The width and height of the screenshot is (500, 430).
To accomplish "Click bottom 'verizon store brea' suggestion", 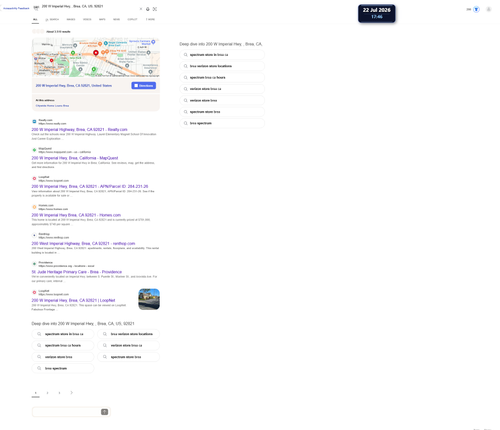I will (x=63, y=357).
